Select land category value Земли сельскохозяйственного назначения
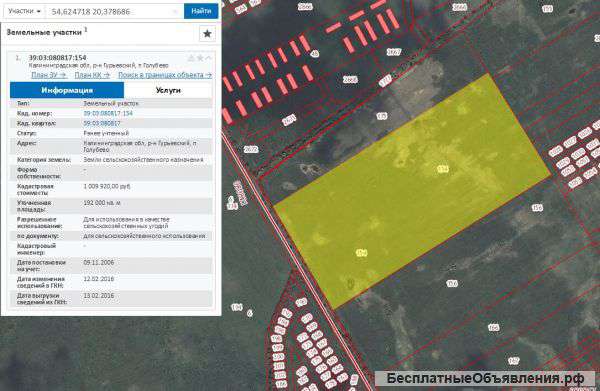This screenshot has height=391, width=600. [x=143, y=160]
